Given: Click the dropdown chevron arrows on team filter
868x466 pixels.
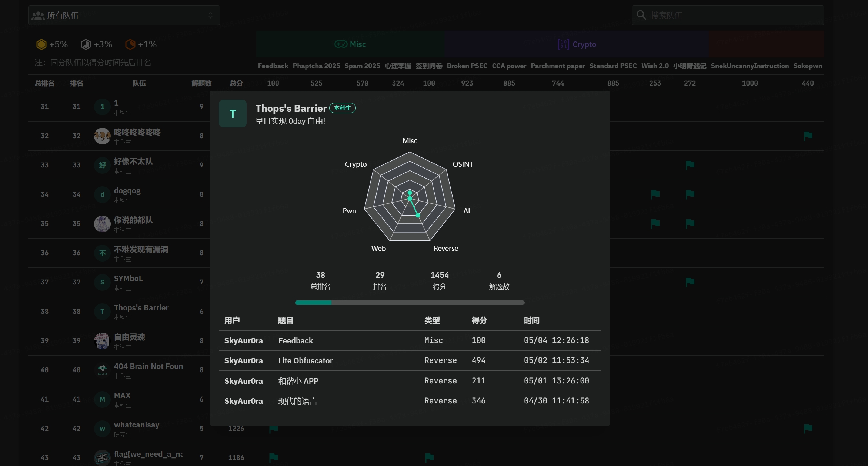Looking at the screenshot, I should (x=210, y=15).
